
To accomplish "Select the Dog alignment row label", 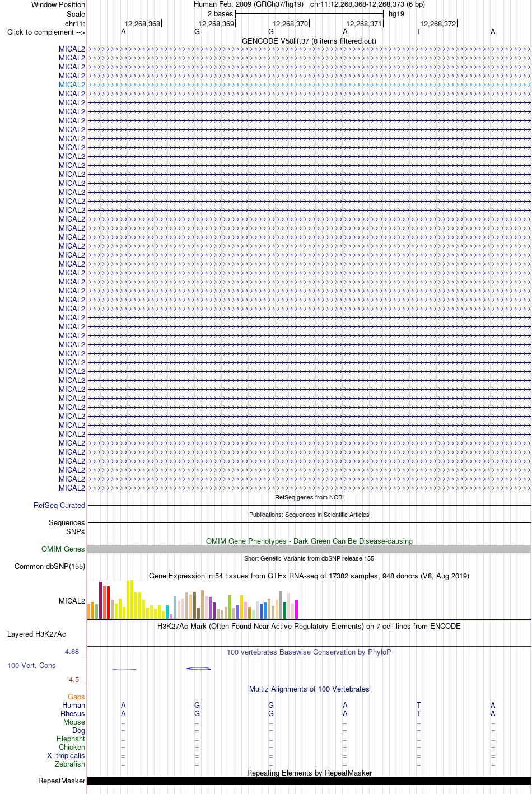I will click(x=78, y=730).
